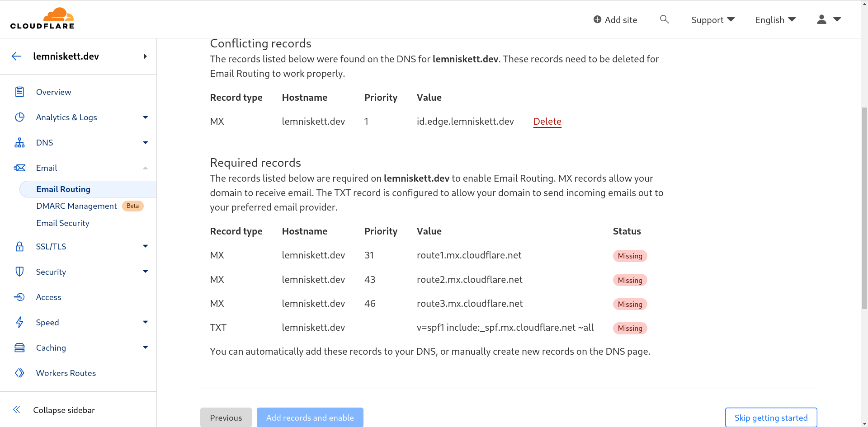Click the Missing status for TXT record
The image size is (868, 427).
point(630,328)
